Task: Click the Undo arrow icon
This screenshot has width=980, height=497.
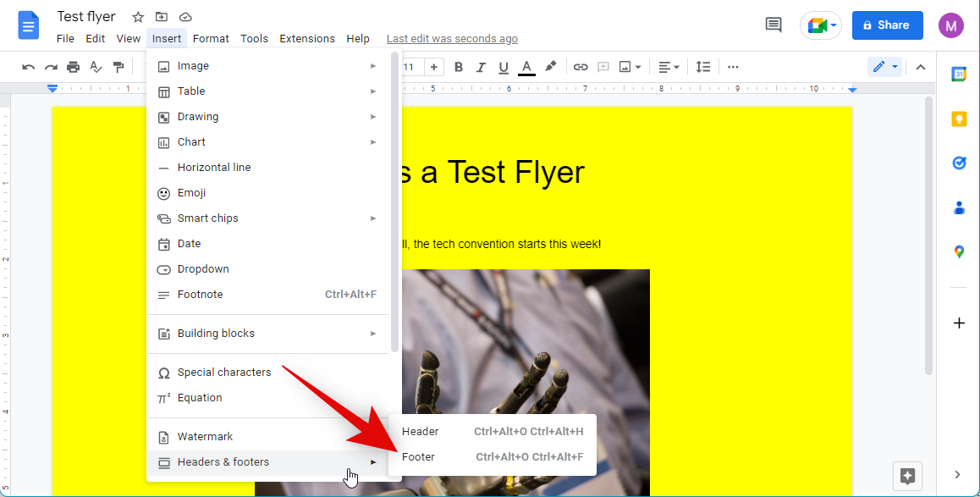Action: [x=29, y=67]
